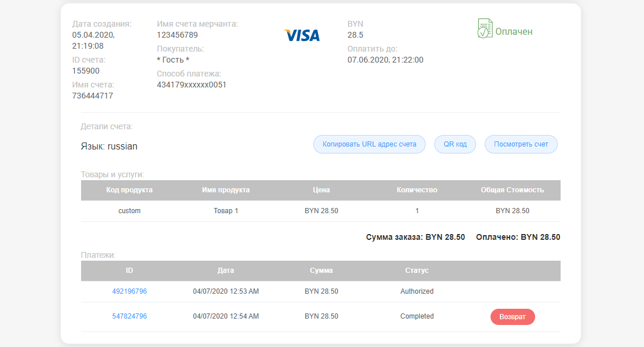Screen dimensions: 644x347
Task: Click the paid invoice document icon
Action: click(x=485, y=28)
